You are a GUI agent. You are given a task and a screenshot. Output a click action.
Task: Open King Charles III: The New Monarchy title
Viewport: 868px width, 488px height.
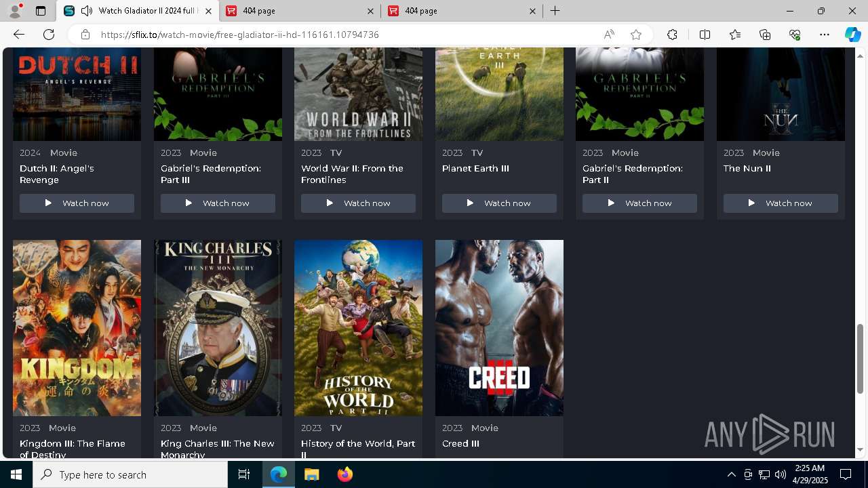point(218,449)
